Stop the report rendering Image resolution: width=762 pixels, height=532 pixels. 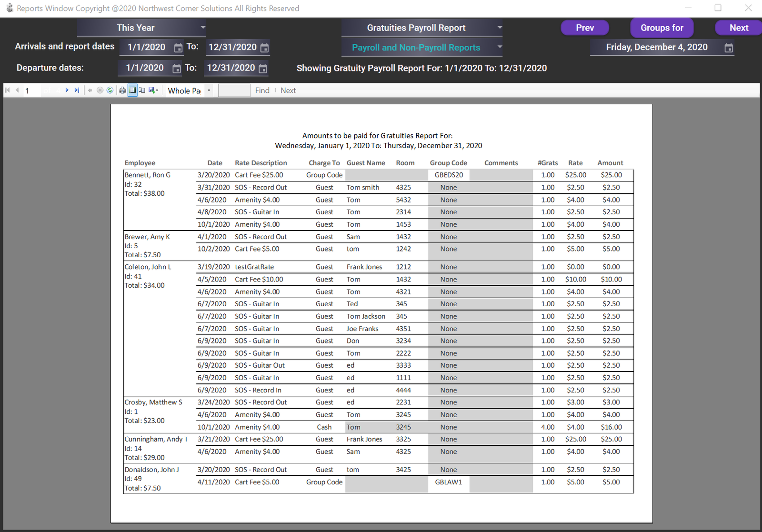click(x=100, y=90)
